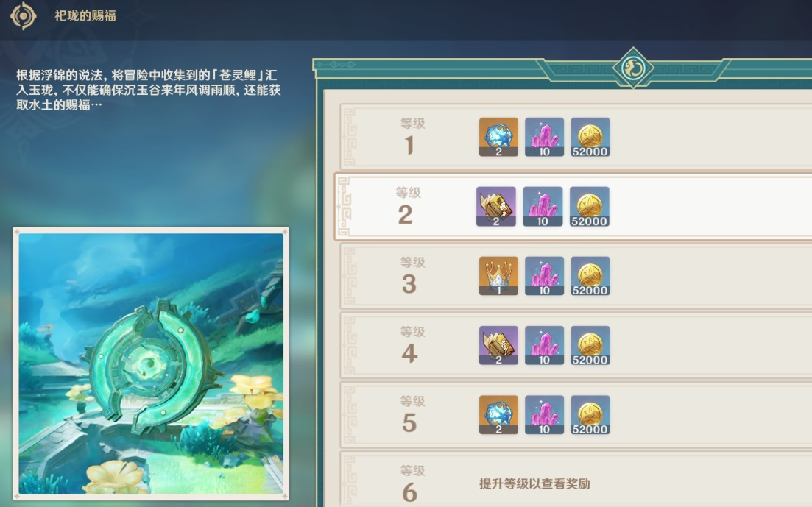Click the Level 4 Primogem reward icon

coord(544,345)
